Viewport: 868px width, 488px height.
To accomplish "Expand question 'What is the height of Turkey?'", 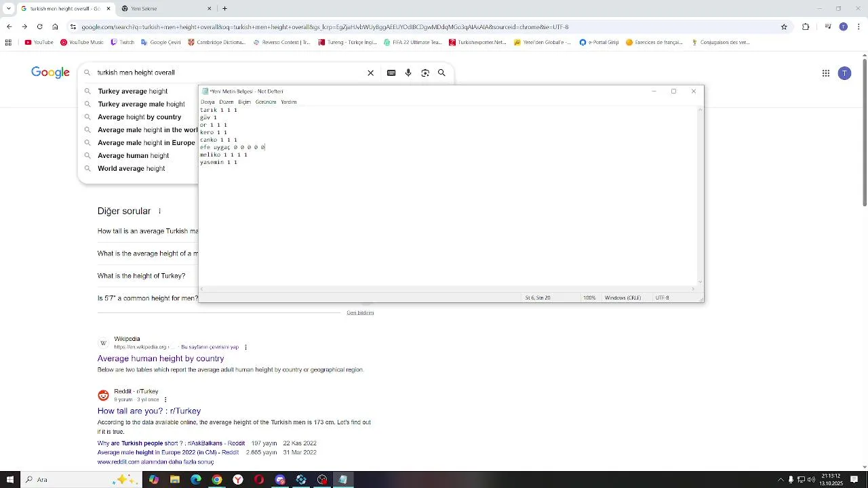I will tap(141, 276).
